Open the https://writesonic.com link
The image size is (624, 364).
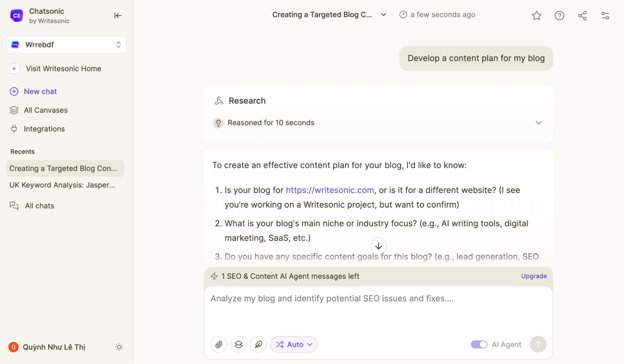pos(330,190)
